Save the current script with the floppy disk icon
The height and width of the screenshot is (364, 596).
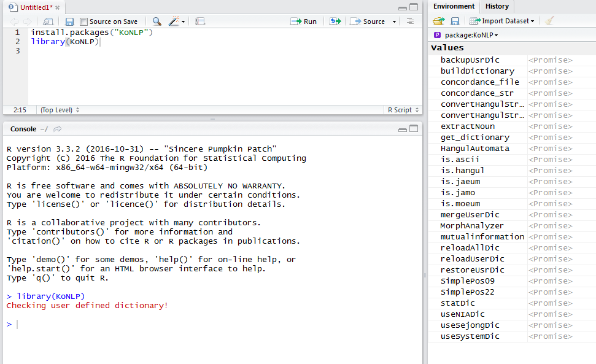tap(69, 21)
